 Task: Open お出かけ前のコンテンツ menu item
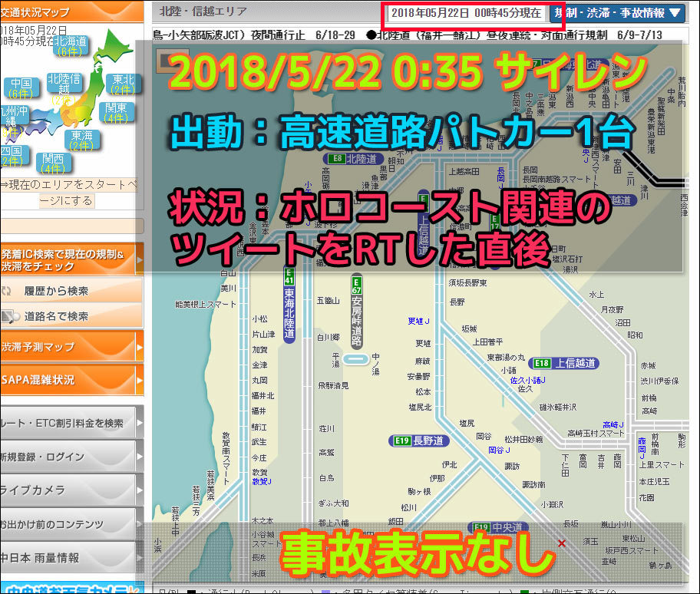pyautogui.click(x=71, y=524)
